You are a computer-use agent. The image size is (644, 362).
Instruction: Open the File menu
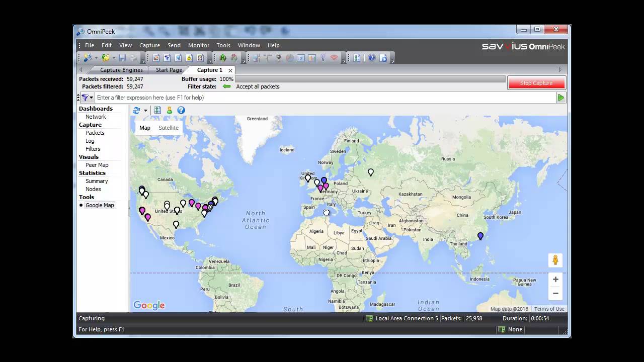(x=90, y=45)
